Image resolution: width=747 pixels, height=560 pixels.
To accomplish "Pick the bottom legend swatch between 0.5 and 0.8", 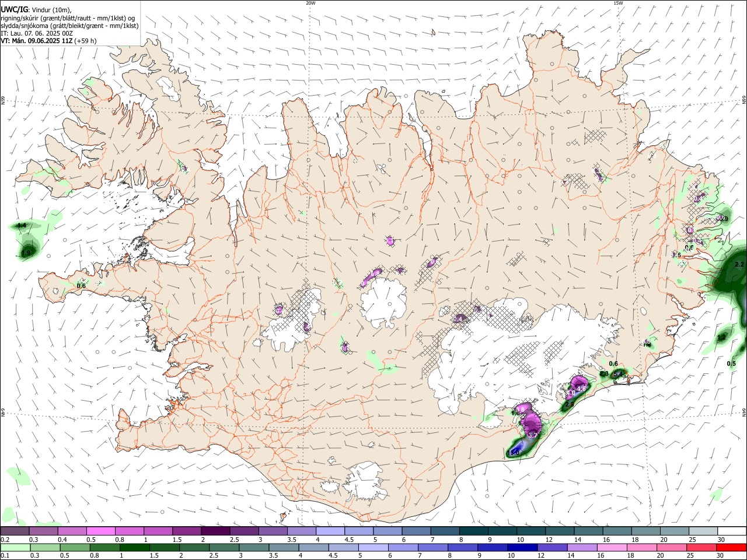I will coord(75,547).
